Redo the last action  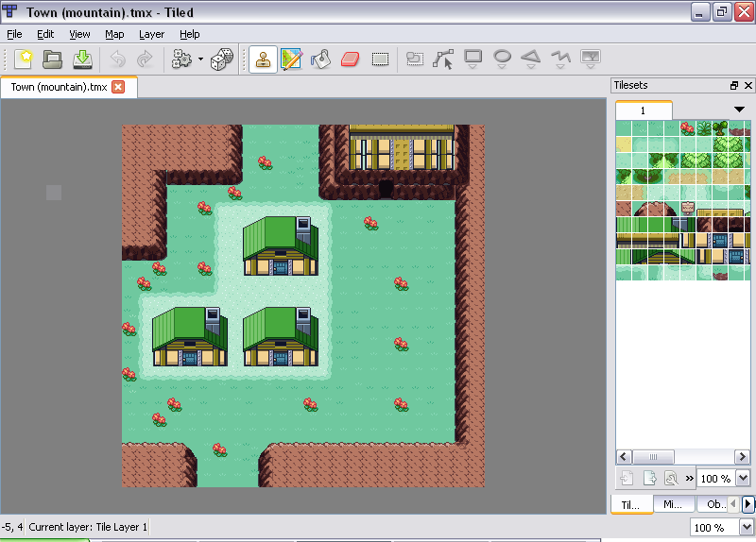(x=145, y=59)
